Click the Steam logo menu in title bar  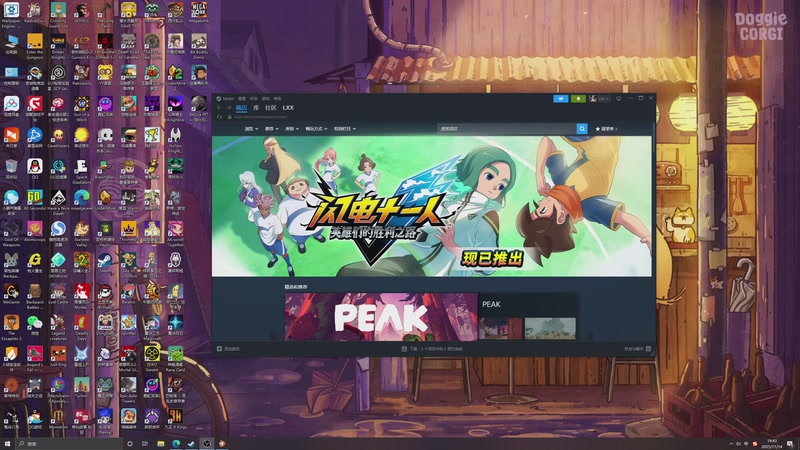pos(225,98)
